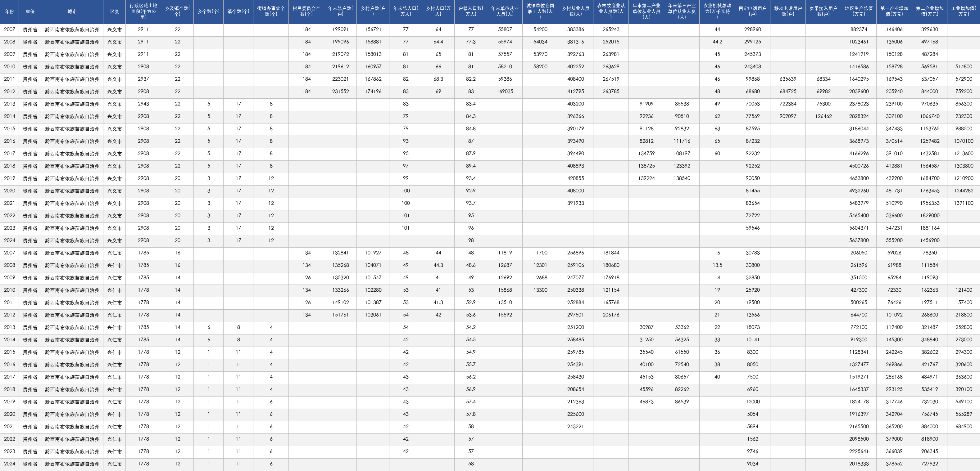Click the cell with value 169035
The width and height of the screenshot is (980, 471).
tap(505, 91)
